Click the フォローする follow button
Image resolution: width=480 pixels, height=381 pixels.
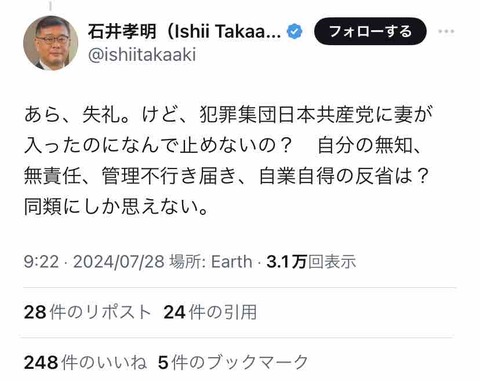(370, 32)
